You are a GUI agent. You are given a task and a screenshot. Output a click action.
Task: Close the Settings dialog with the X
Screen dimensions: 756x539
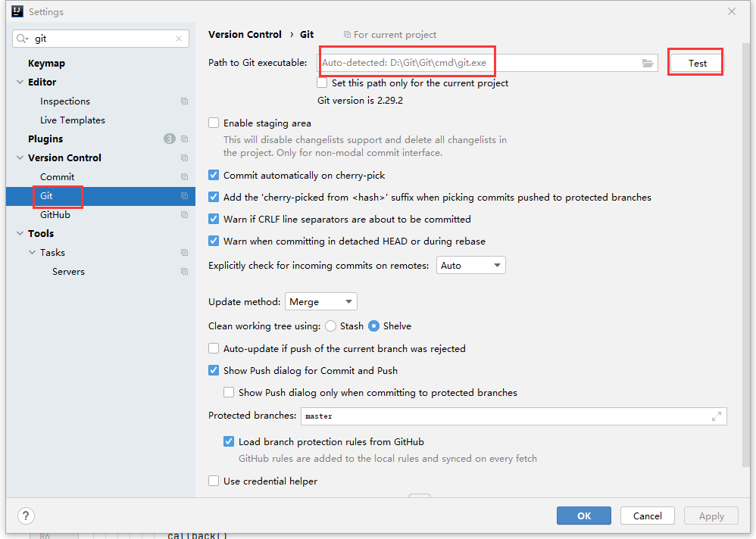coord(732,11)
